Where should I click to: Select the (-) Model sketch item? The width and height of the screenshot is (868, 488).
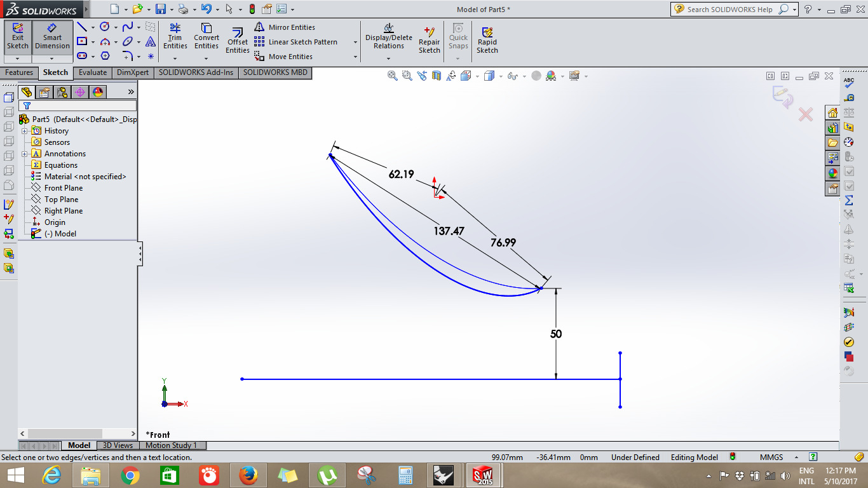pos(54,234)
